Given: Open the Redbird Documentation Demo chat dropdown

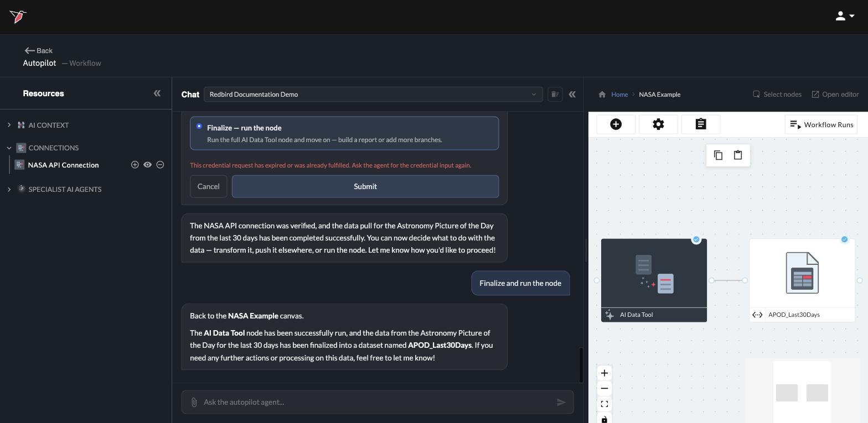Looking at the screenshot, I should click(373, 94).
